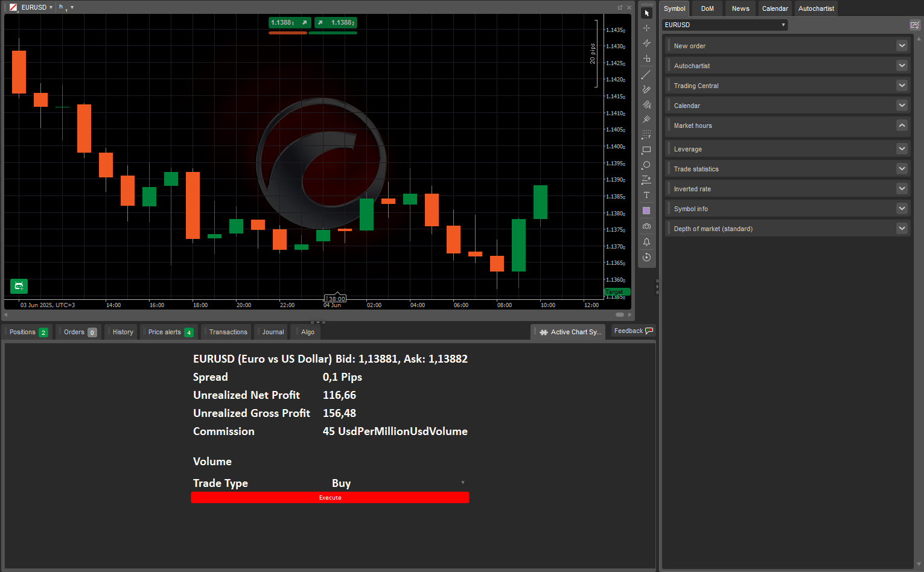Expand Depth of market (standard) section
Image resolution: width=924 pixels, height=572 pixels.
tap(902, 229)
